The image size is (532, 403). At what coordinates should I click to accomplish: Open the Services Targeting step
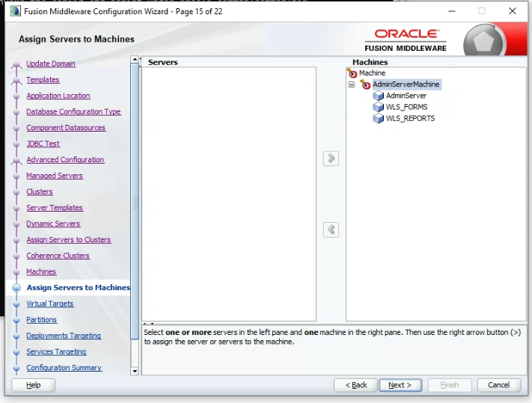pyautogui.click(x=56, y=352)
